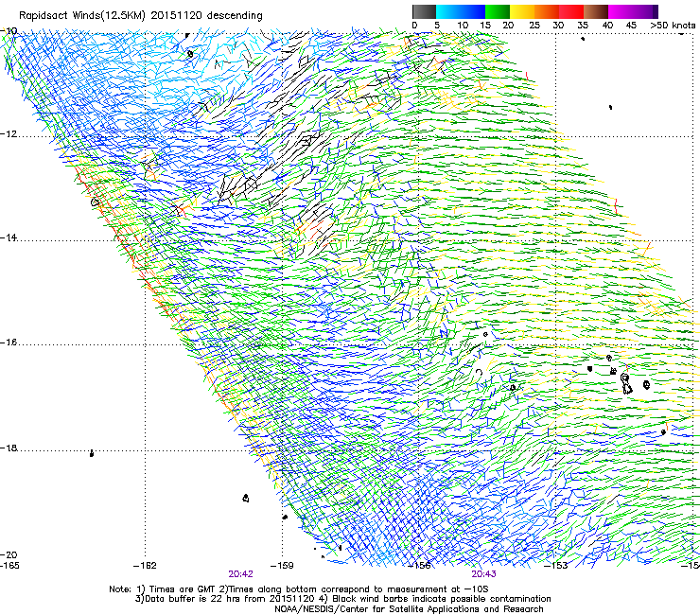Viewport: 700px width, 615px height.
Task: Select the purple '20:43' time label
Action: click(484, 574)
